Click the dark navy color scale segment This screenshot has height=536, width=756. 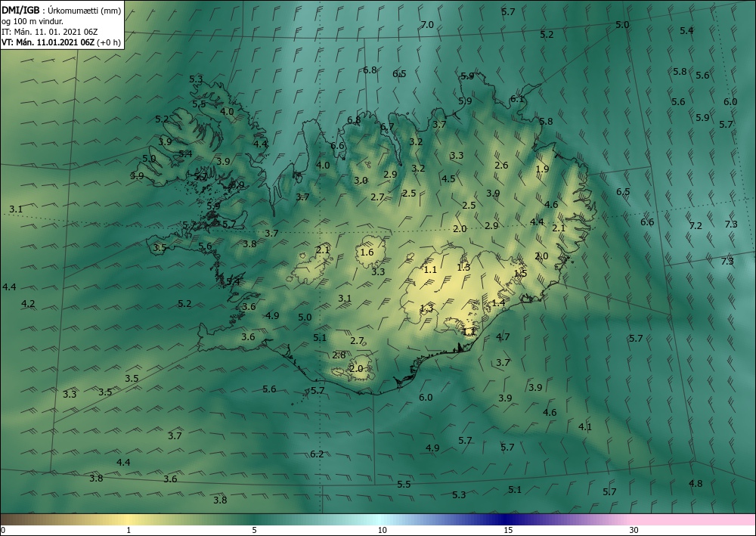point(503,519)
